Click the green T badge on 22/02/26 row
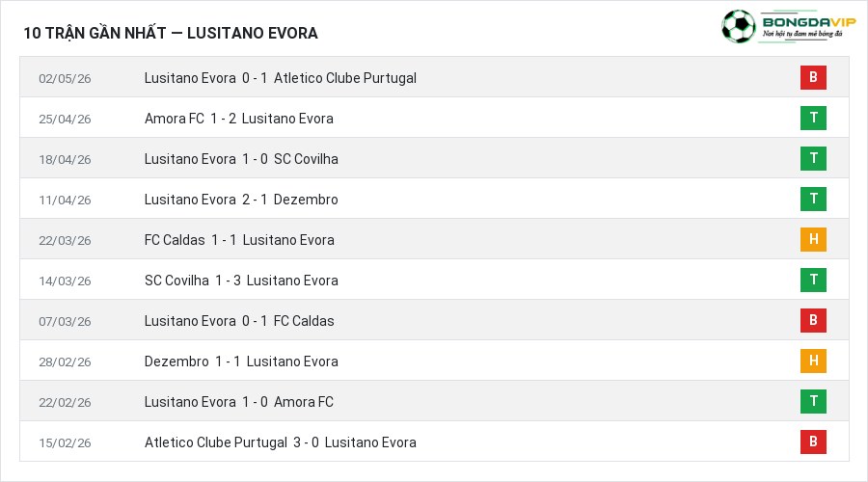868x482 pixels. (813, 401)
